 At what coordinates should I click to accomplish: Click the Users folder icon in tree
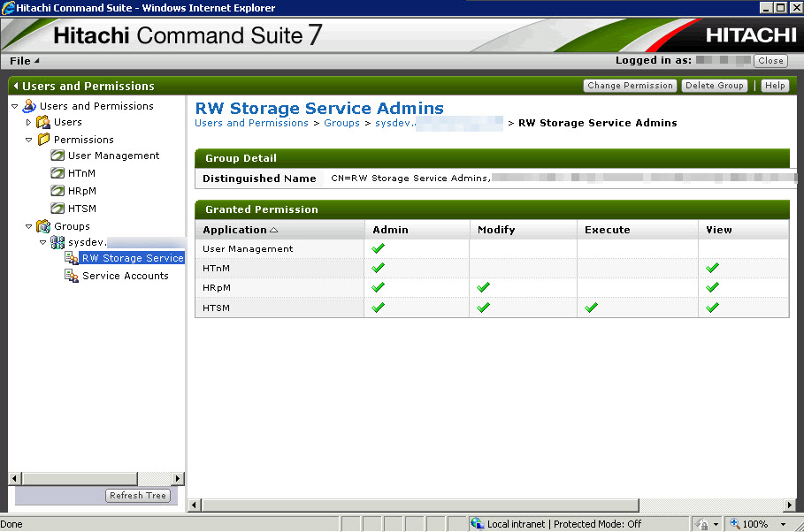[x=43, y=123]
